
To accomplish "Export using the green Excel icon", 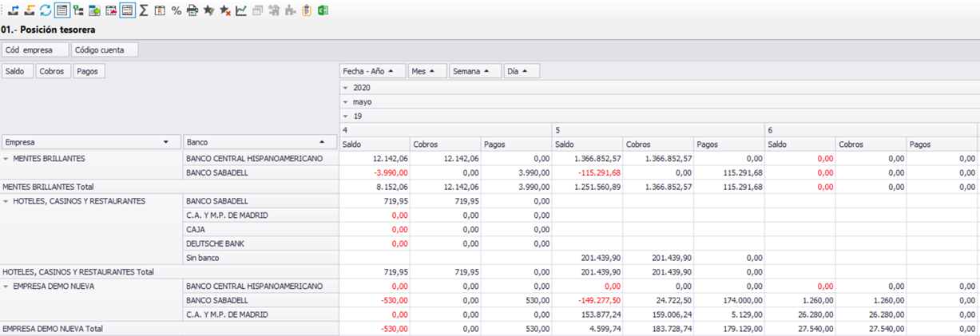I will (x=323, y=10).
